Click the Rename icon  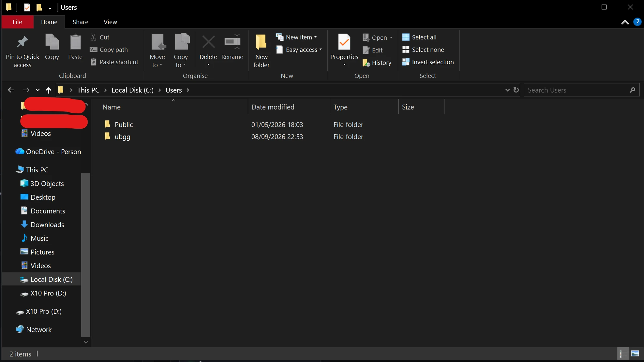click(232, 42)
